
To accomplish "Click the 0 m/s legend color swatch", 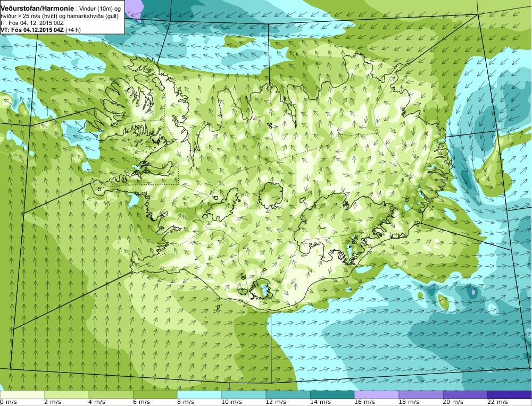I will pos(22,395).
